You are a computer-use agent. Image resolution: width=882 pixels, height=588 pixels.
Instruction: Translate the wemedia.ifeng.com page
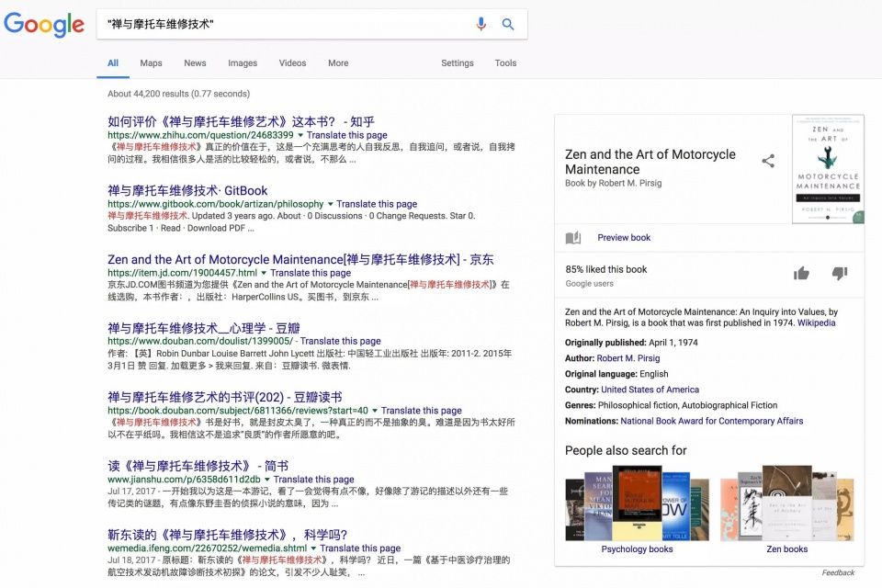point(360,548)
